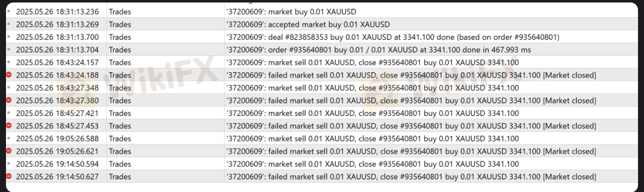Select the failed market sell message at 18:45:27.453

[x=411, y=126]
